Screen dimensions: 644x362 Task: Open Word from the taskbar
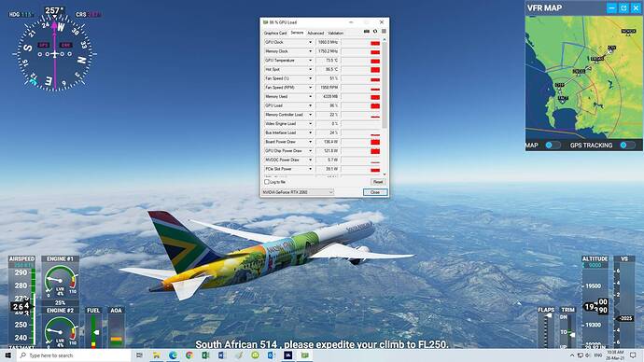(x=222, y=355)
